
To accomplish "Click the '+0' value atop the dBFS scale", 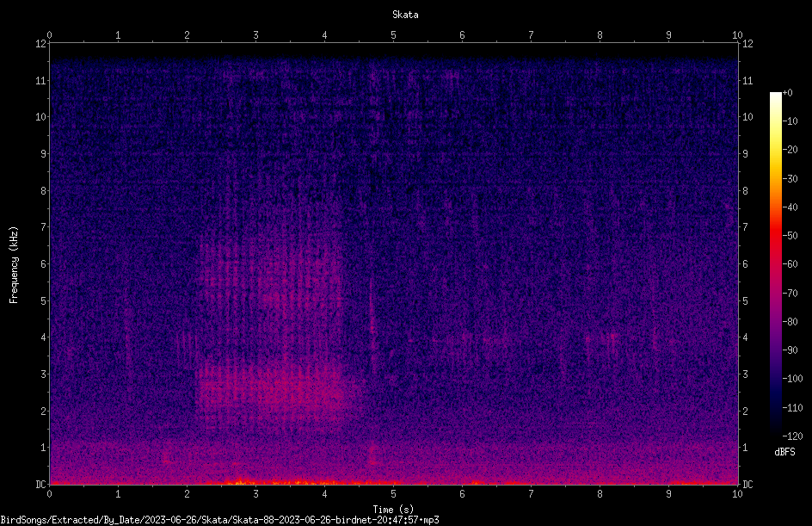I will pyautogui.click(x=787, y=93).
